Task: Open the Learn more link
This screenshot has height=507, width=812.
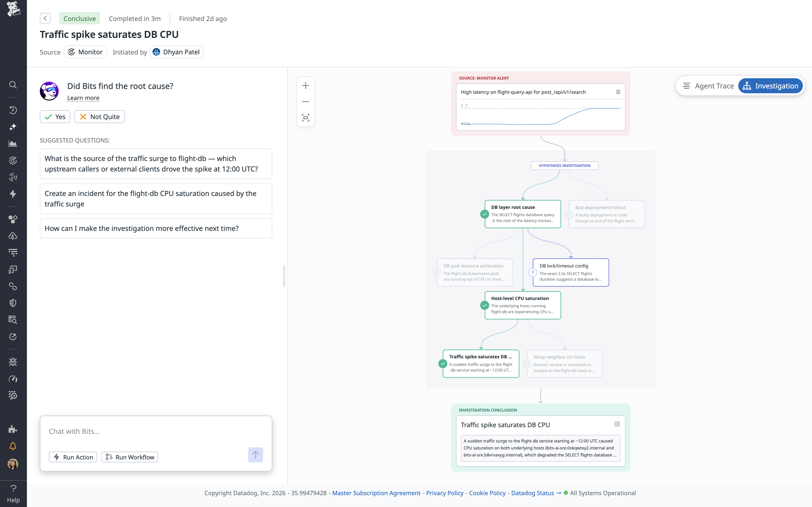Action: (x=83, y=98)
